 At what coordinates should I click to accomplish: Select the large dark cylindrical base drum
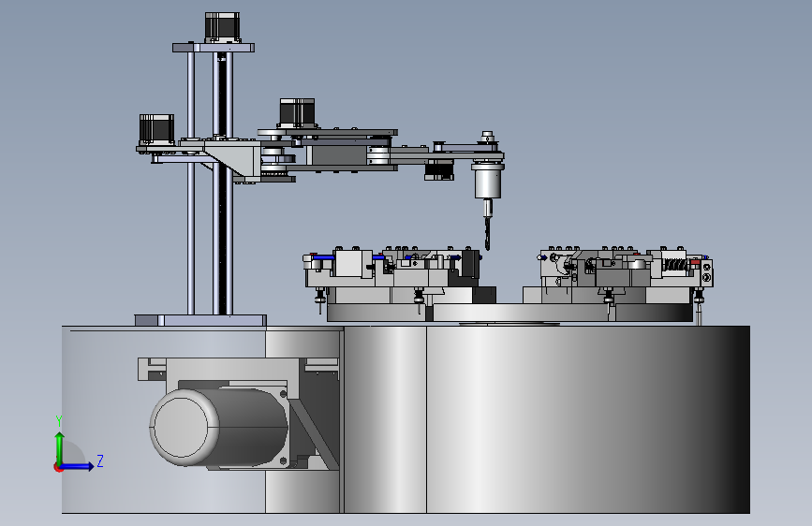coord(547,419)
